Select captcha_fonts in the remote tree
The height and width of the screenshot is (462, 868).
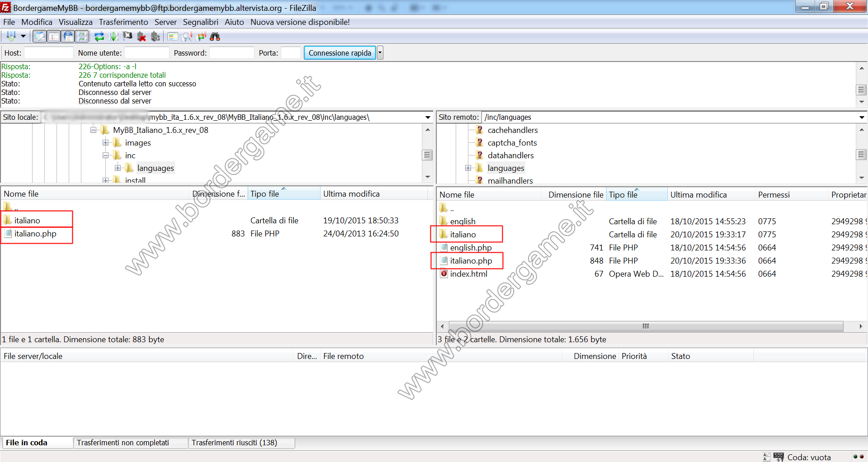[512, 143]
